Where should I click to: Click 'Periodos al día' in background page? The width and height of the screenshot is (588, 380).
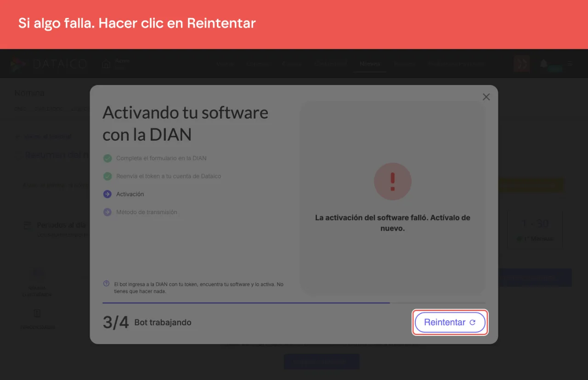(x=61, y=226)
